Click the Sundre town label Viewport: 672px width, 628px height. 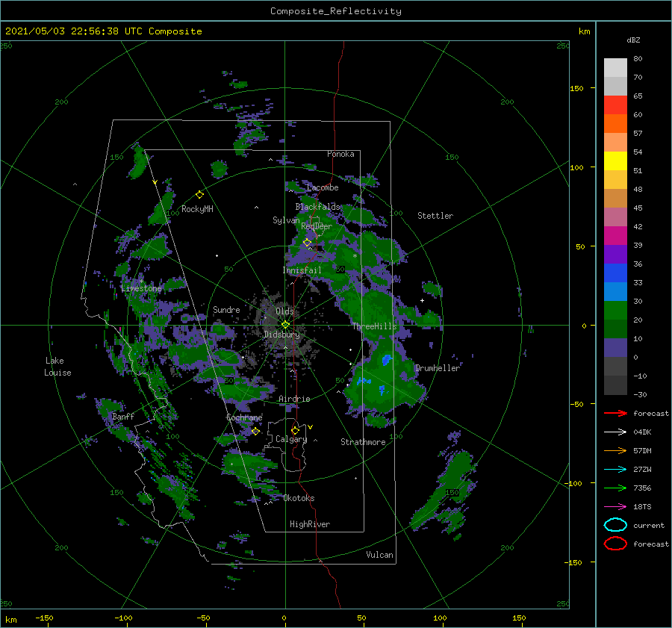coord(226,309)
